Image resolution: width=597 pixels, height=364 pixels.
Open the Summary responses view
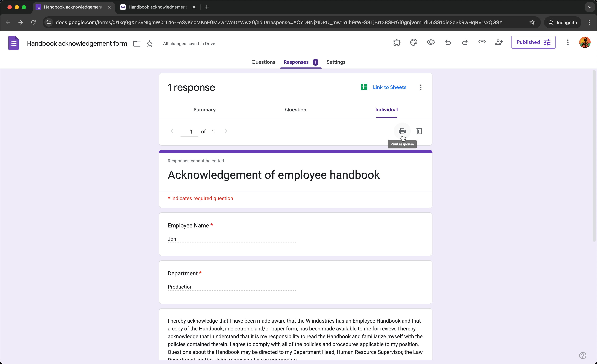[204, 110]
